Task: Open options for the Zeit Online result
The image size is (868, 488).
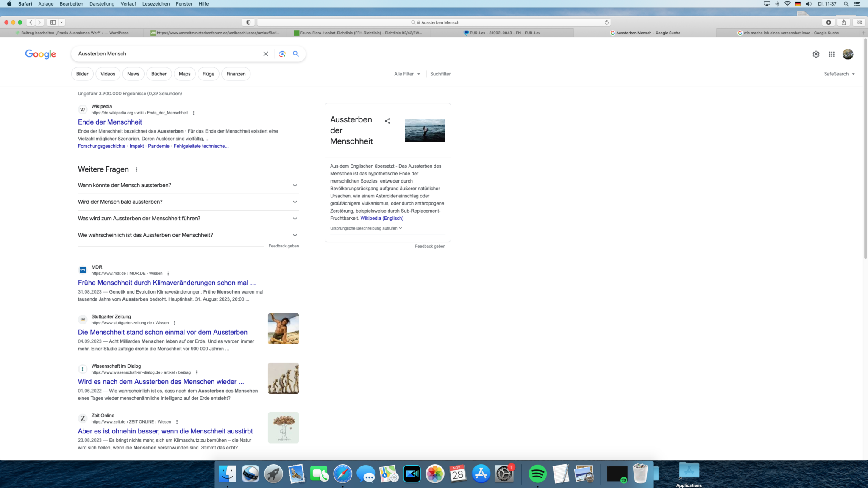Action: click(177, 422)
